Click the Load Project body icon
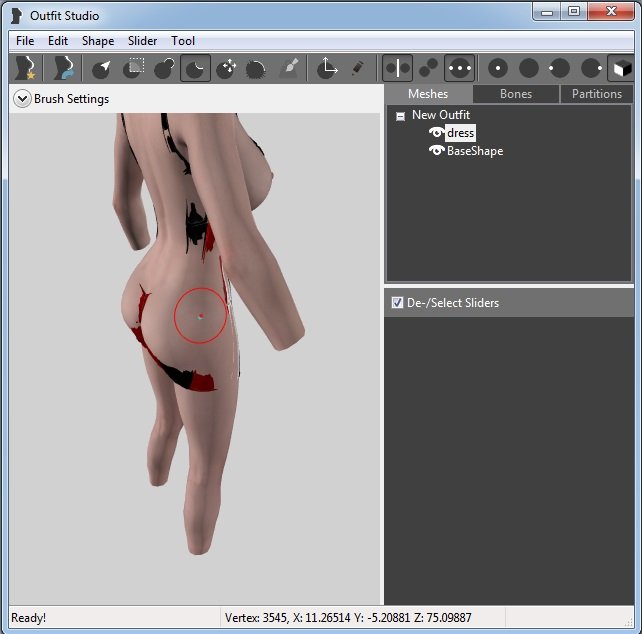The width and height of the screenshot is (642, 634). pyautogui.click(x=63, y=68)
